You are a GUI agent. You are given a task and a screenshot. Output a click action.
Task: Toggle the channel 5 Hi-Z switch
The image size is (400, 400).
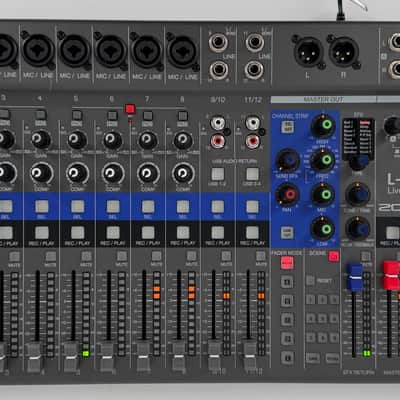click(77, 115)
